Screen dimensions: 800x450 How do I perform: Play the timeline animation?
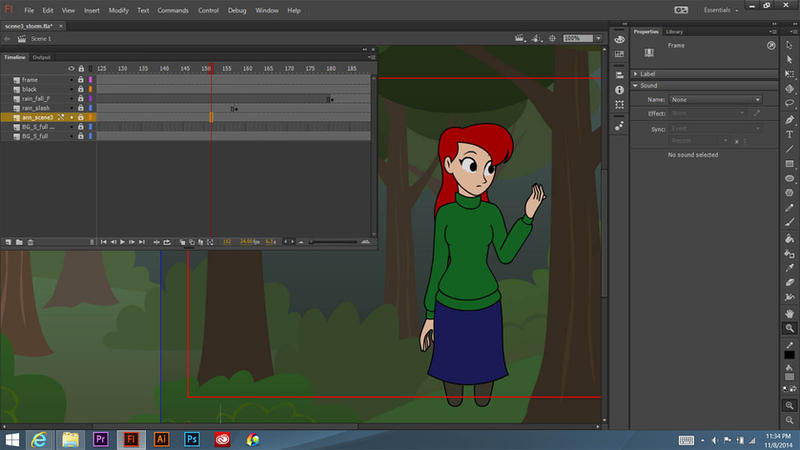point(122,242)
